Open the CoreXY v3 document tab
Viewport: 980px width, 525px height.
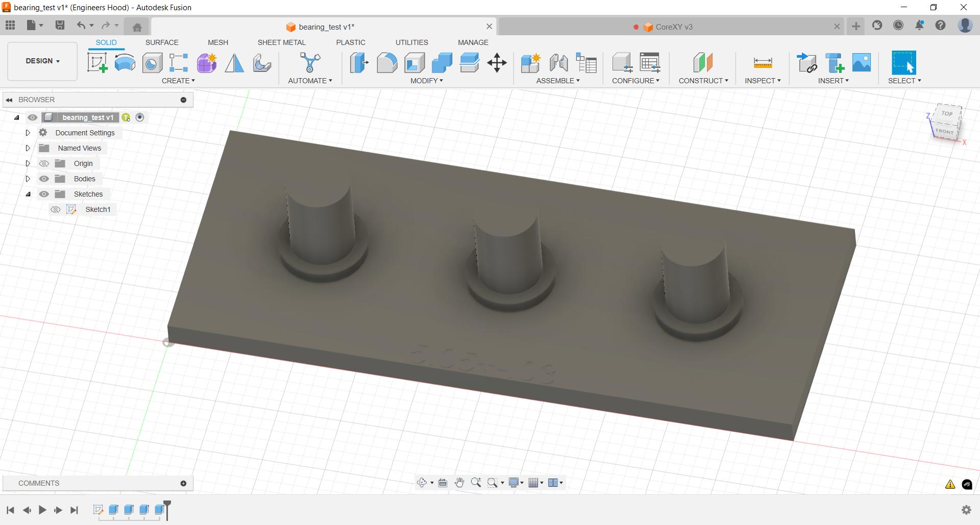point(673,27)
